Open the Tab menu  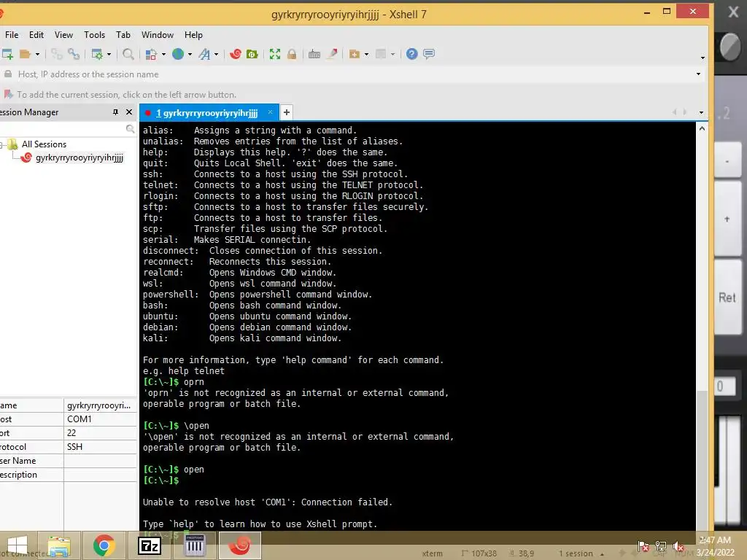[x=123, y=35]
